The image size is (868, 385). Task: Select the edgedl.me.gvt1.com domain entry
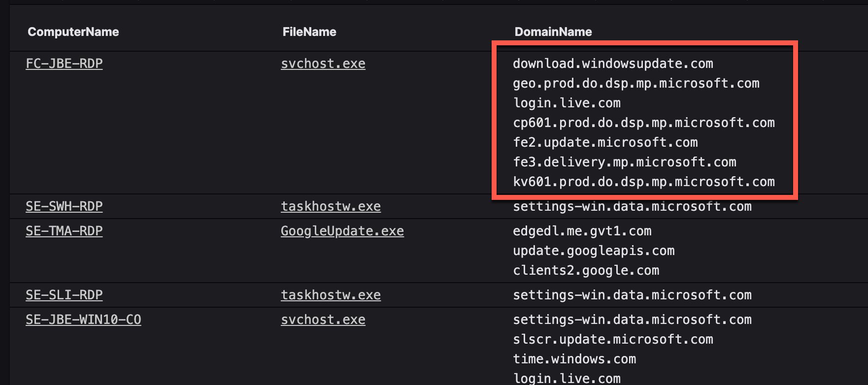[x=582, y=231]
